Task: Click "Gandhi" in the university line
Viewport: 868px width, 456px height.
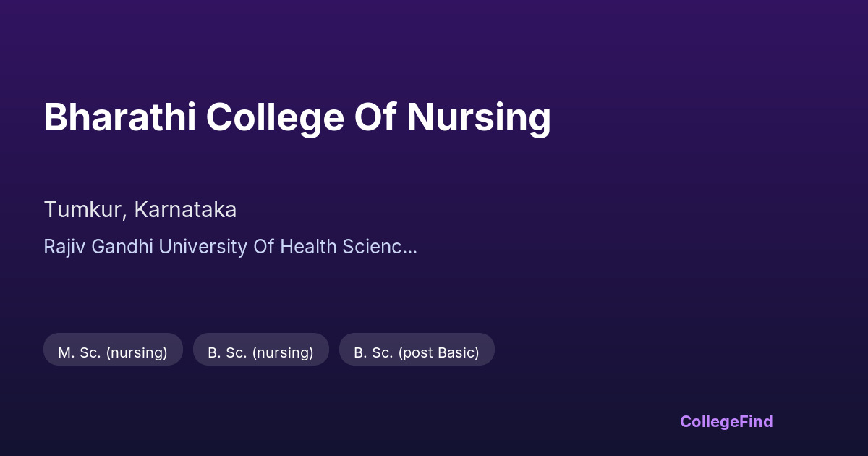Action: [x=119, y=247]
